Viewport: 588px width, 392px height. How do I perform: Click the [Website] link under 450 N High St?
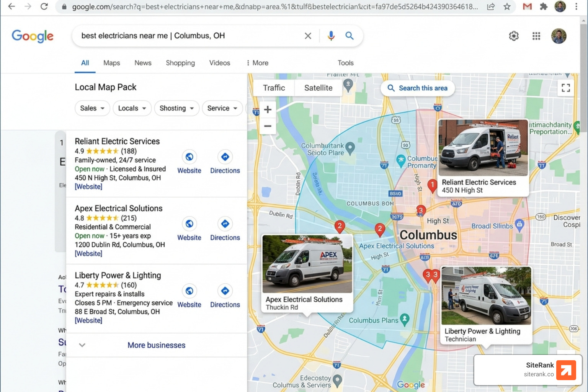click(x=88, y=187)
